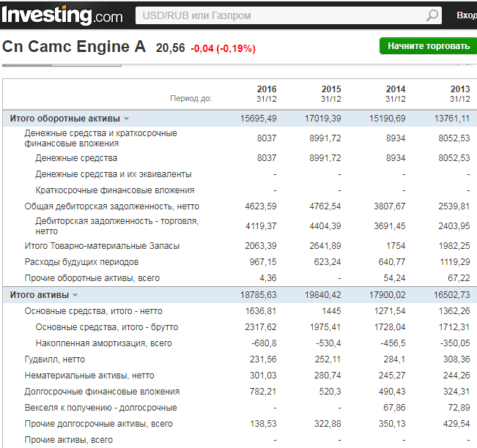Viewport: 477px width, 448px height.
Task: Click the 1119,29 prepaid expenses value
Action: coord(455,261)
